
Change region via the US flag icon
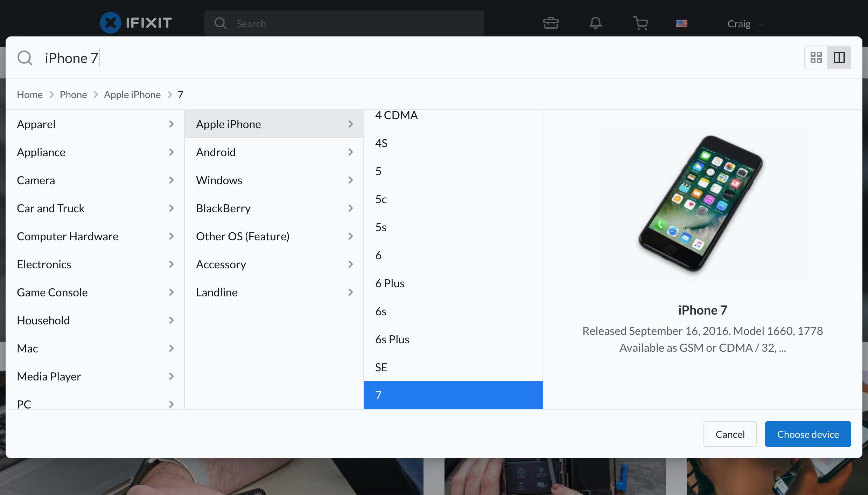(681, 23)
